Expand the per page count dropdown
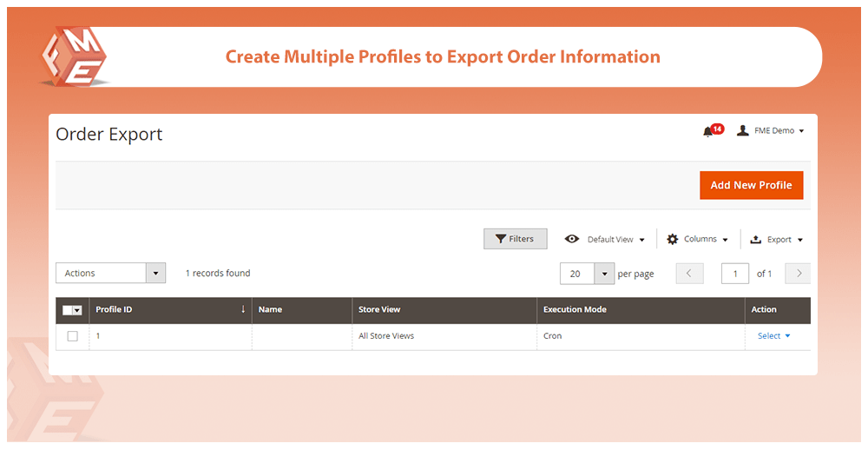Image resolution: width=868 pixels, height=450 pixels. pyautogui.click(x=604, y=274)
